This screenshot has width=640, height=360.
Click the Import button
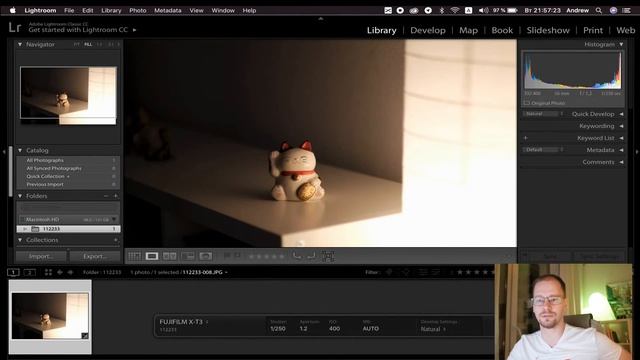[x=41, y=256]
